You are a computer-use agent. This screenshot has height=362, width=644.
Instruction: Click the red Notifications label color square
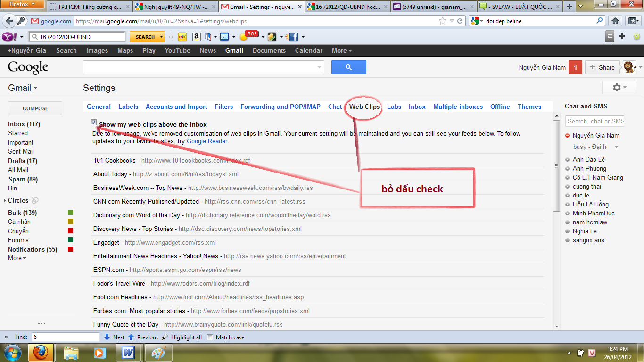pyautogui.click(x=71, y=249)
